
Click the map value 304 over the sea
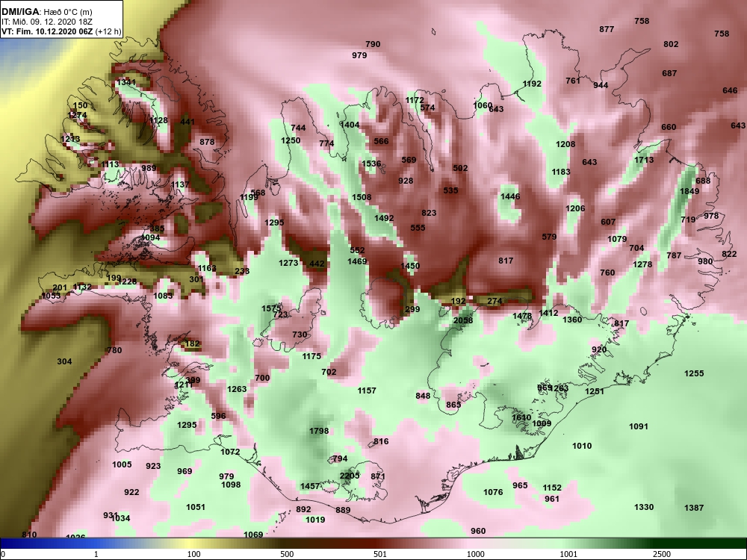coord(64,361)
